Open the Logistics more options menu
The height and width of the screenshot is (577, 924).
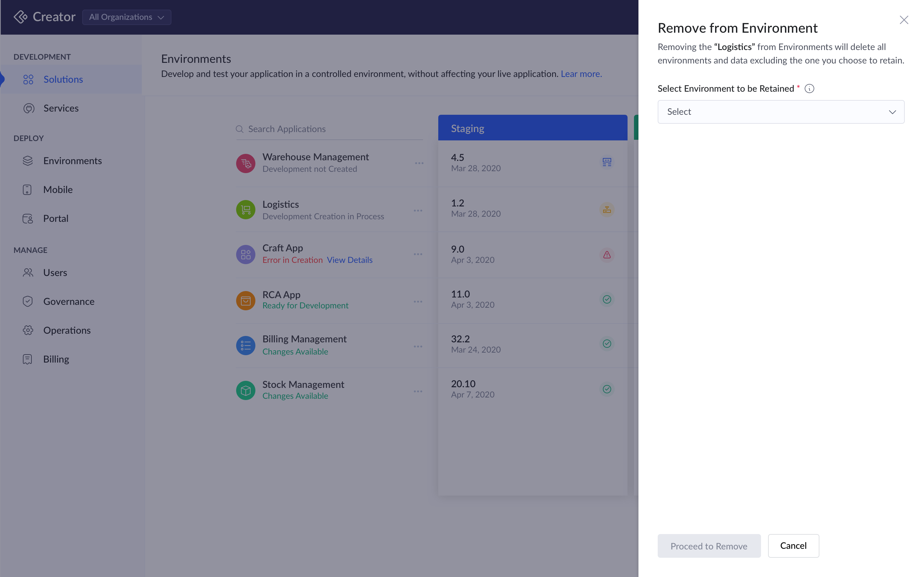click(x=418, y=211)
